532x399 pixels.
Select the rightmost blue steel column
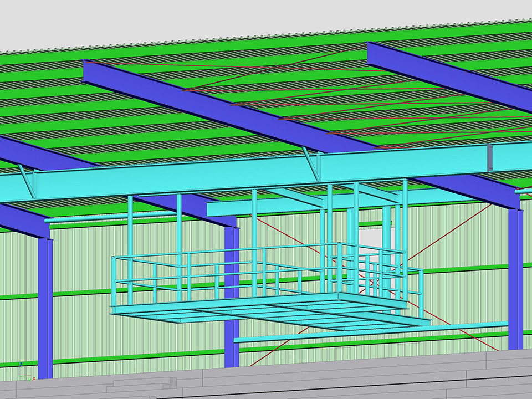[x=515, y=277]
